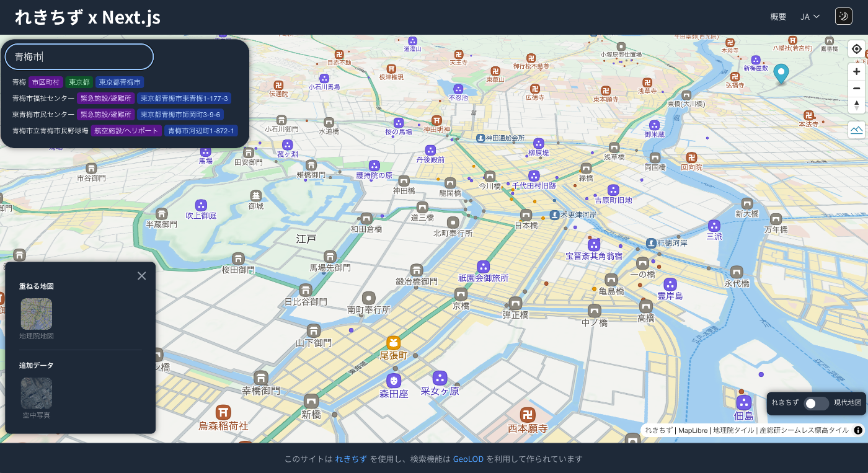Screen dimensions: 868x473
Task: Zoom out of the map
Action: coord(856,89)
